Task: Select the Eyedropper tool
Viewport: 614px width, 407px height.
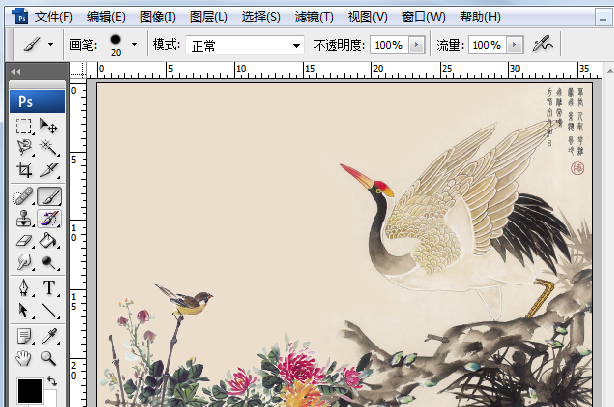Action: coord(49,336)
